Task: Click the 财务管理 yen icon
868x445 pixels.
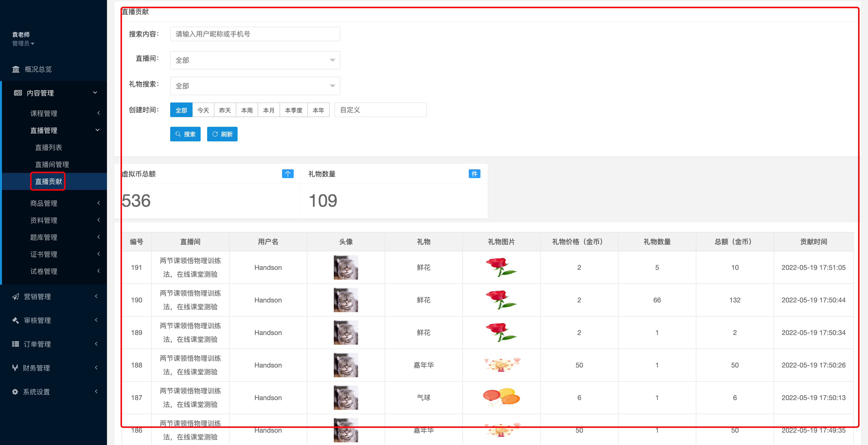Action: 15,368
